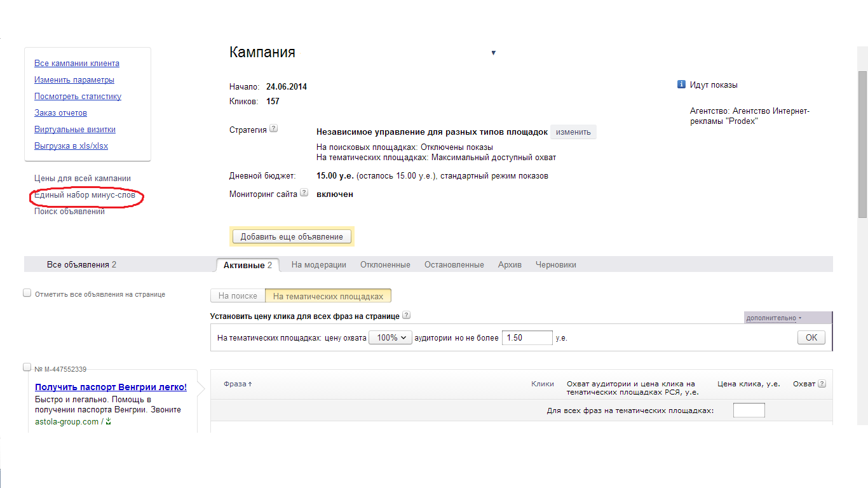Open Черновики tab
The width and height of the screenshot is (868, 488).
point(556,265)
